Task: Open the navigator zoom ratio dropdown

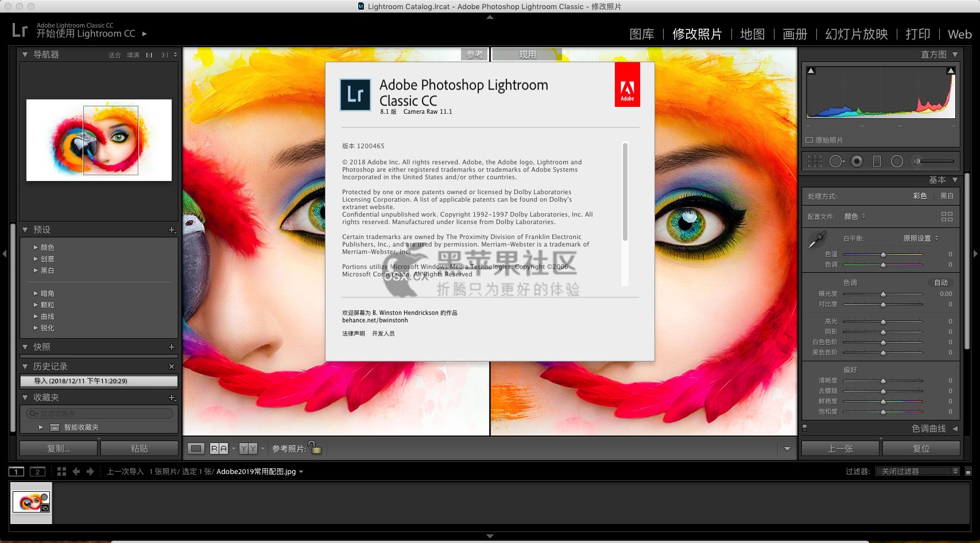Action: (175, 55)
